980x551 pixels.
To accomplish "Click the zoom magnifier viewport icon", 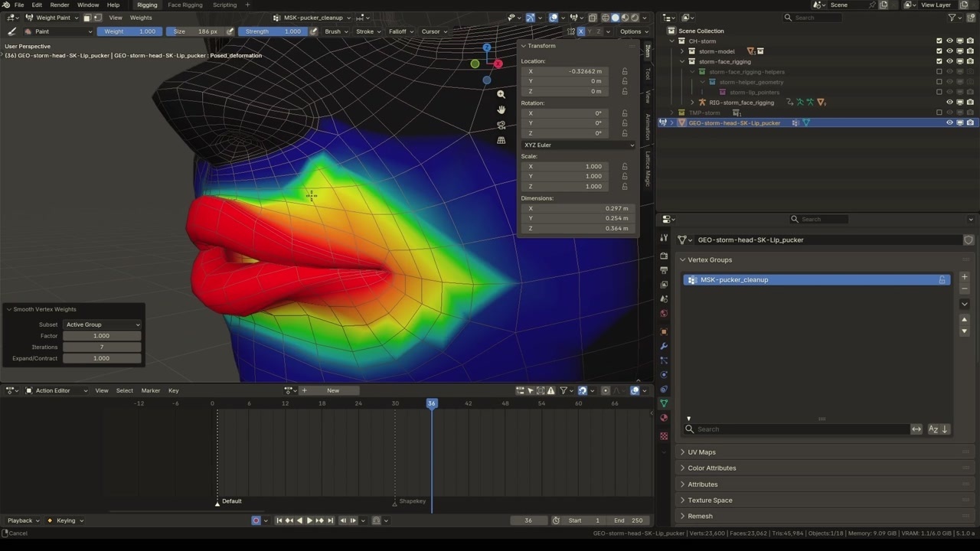I will 501,94.
